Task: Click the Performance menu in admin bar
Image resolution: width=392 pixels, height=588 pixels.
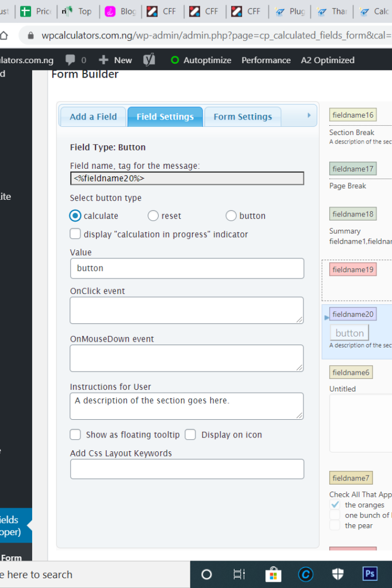Action: point(266,60)
